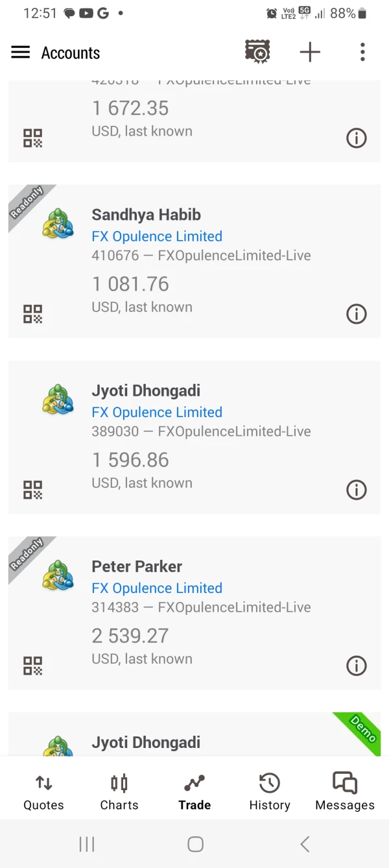
Task: Open the hamburger navigation menu
Action: 21,53
